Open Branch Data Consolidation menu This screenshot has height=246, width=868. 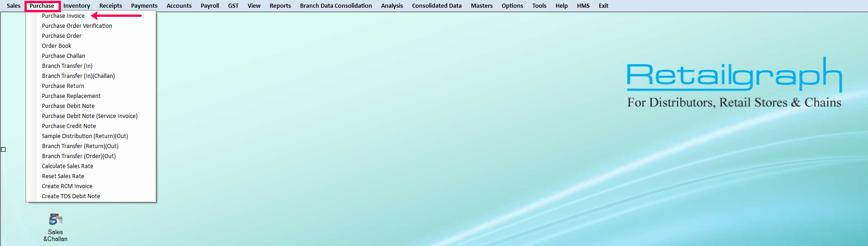(336, 6)
